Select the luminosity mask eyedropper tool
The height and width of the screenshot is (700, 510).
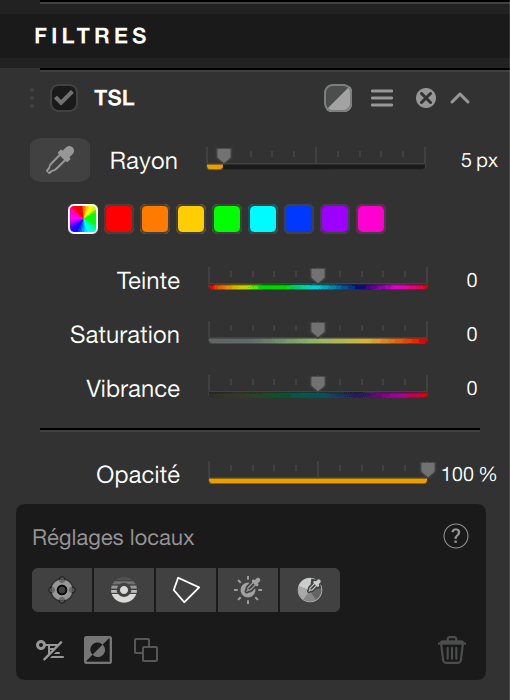point(248,590)
